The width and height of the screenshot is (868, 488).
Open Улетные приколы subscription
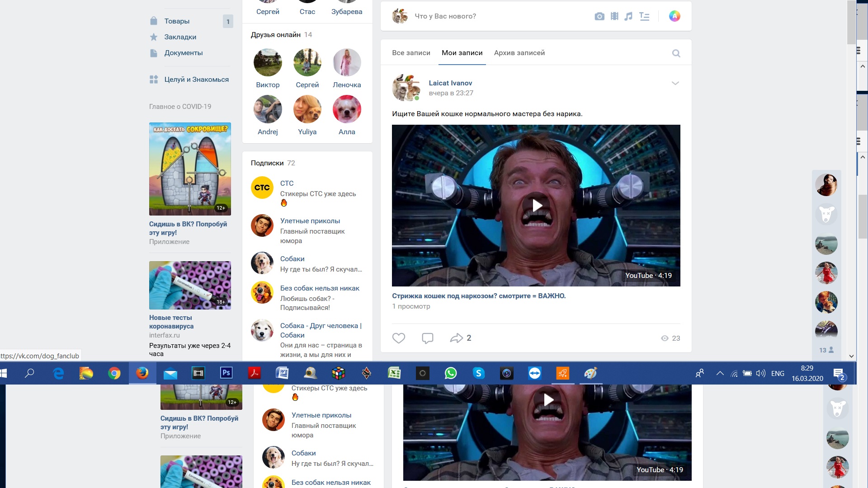310,221
